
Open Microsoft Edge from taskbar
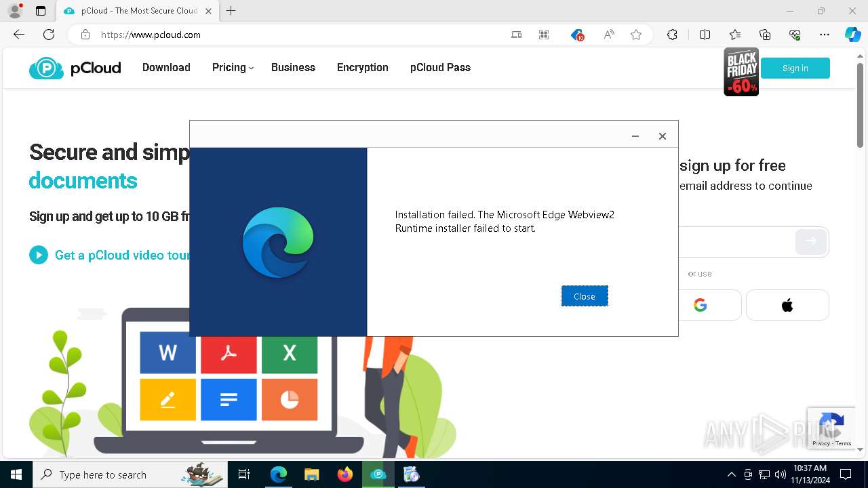pos(278,474)
